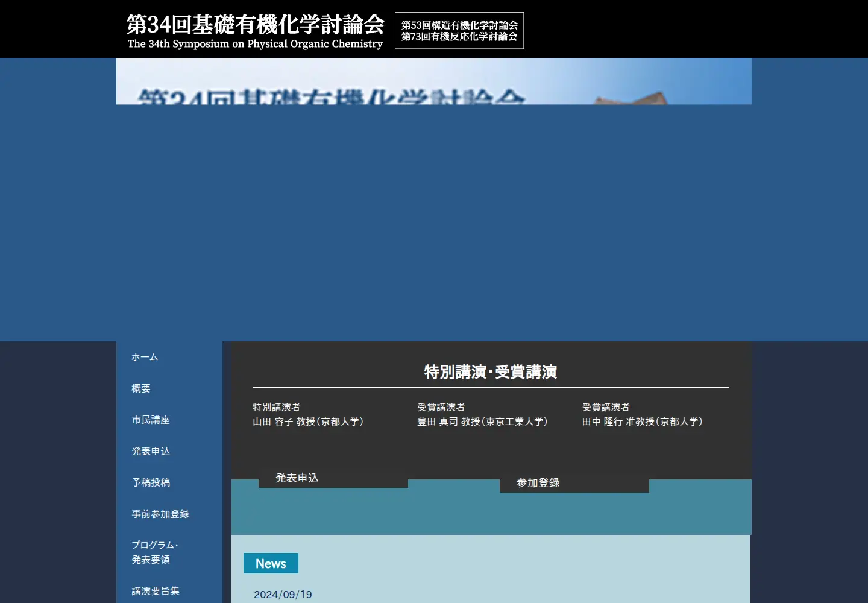Click the 参加登録 button
The image size is (868, 603).
(x=574, y=483)
